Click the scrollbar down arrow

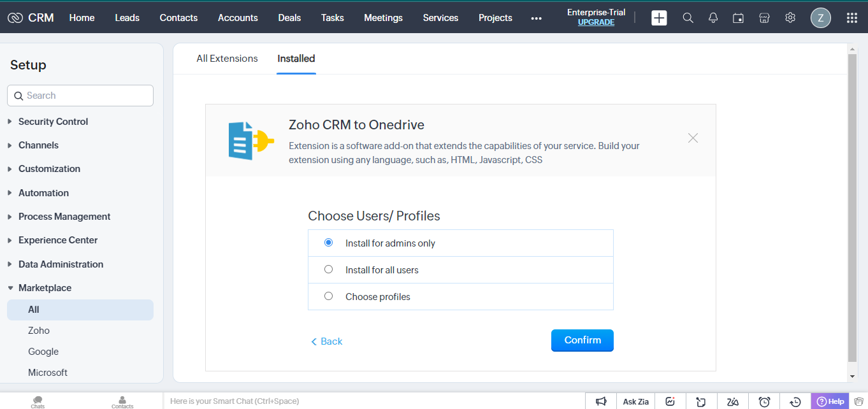click(x=852, y=377)
